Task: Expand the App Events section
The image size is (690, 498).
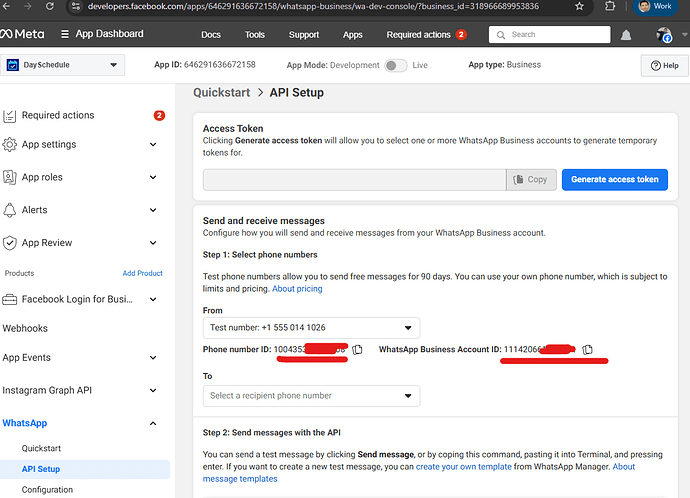Action: coord(153,358)
